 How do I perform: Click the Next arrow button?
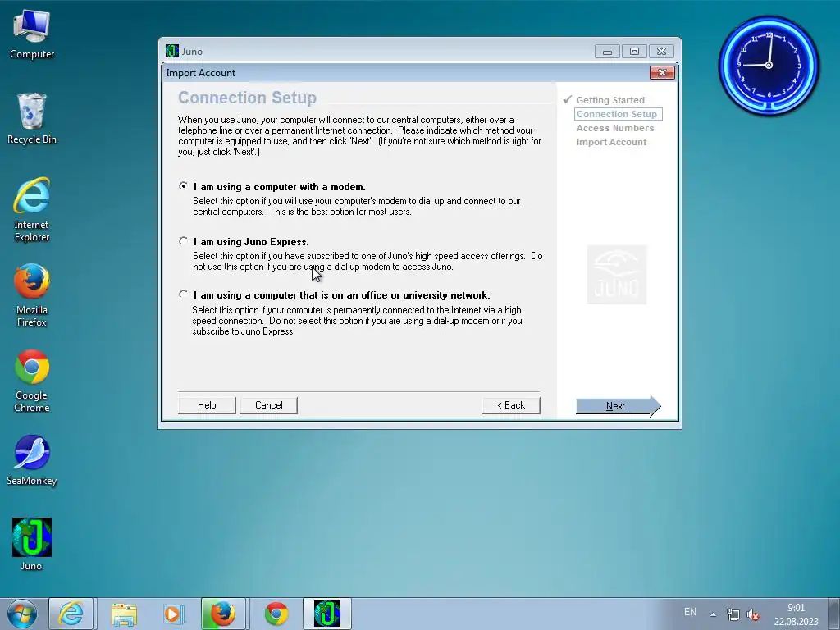click(619, 406)
